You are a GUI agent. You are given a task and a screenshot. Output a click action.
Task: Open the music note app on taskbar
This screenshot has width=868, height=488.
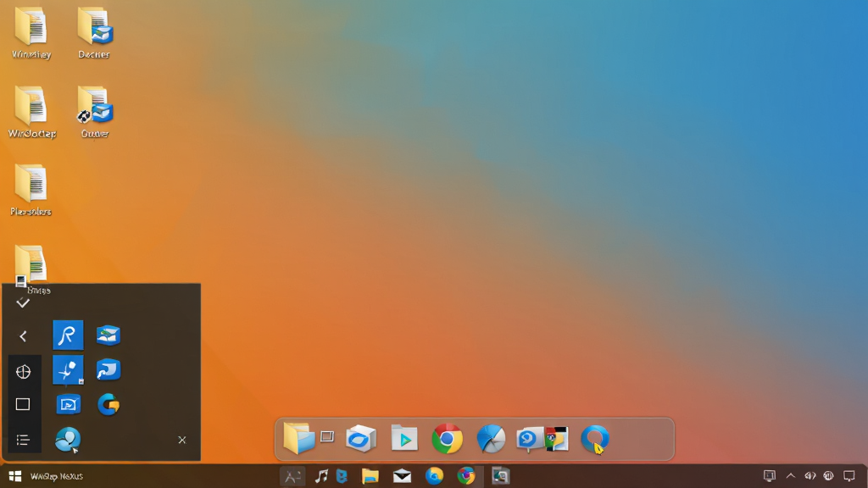click(321, 476)
